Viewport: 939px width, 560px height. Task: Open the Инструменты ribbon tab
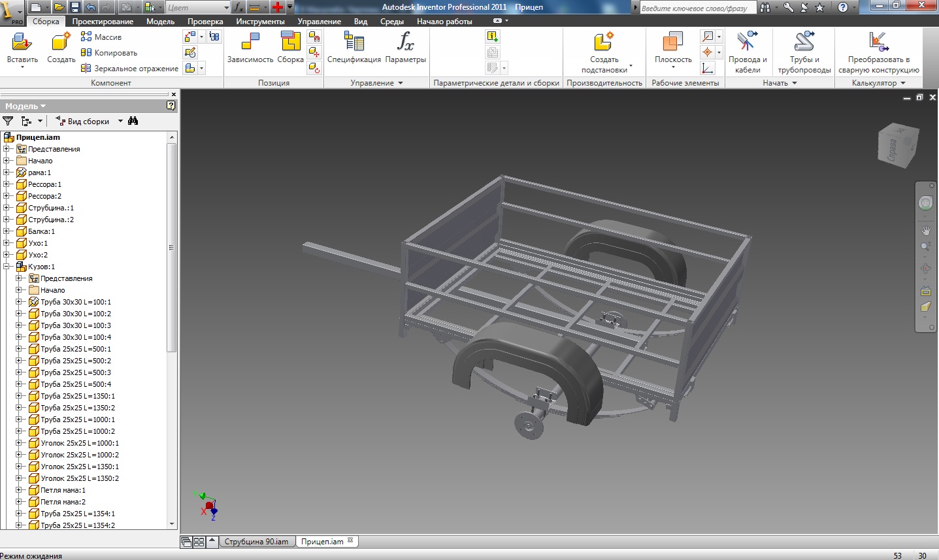pyautogui.click(x=260, y=21)
